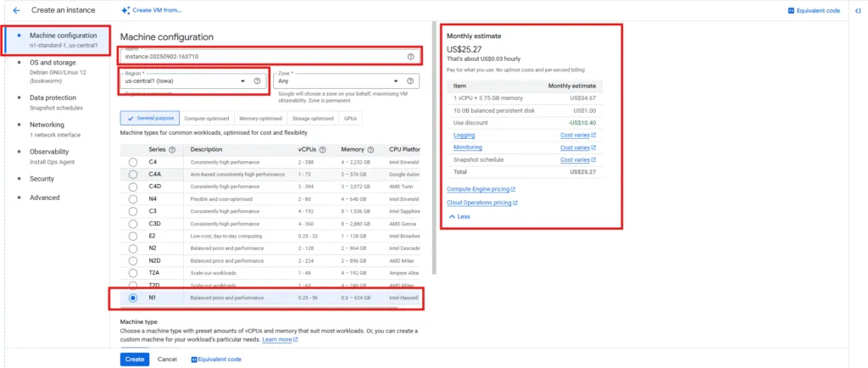Select the N2 series radio button

pos(133,248)
